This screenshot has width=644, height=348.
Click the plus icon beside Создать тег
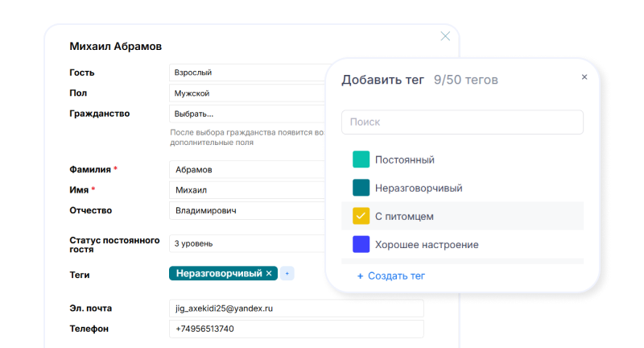[360, 276]
